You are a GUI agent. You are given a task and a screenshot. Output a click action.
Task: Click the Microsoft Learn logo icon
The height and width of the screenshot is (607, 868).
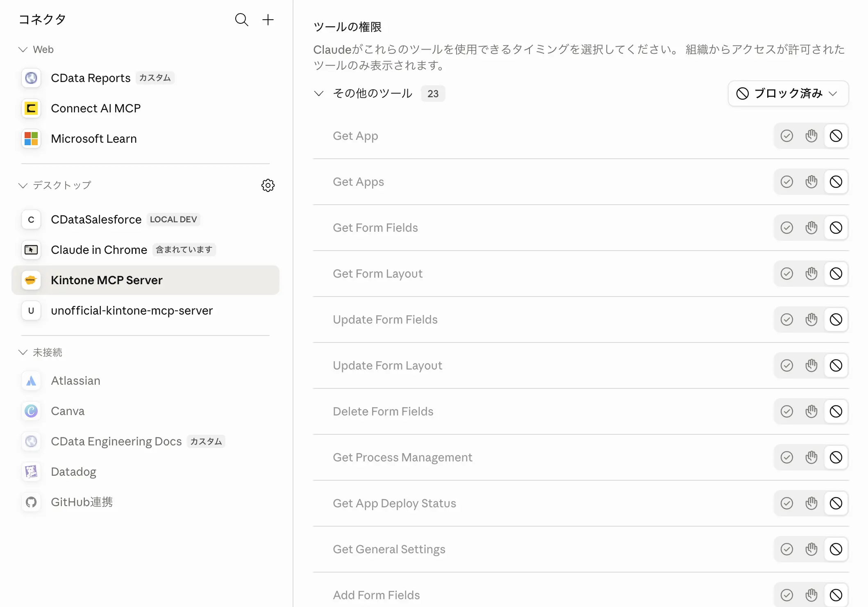[x=31, y=139]
